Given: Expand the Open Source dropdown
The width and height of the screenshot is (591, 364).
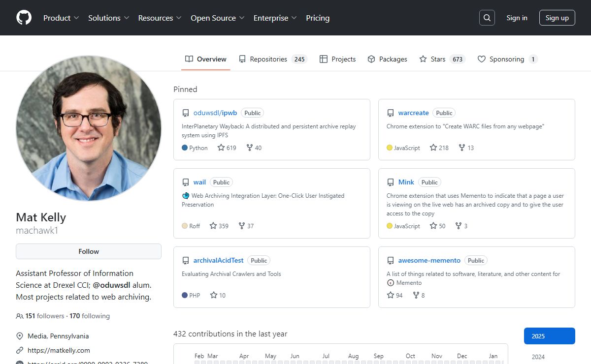Looking at the screenshot, I should (x=217, y=18).
